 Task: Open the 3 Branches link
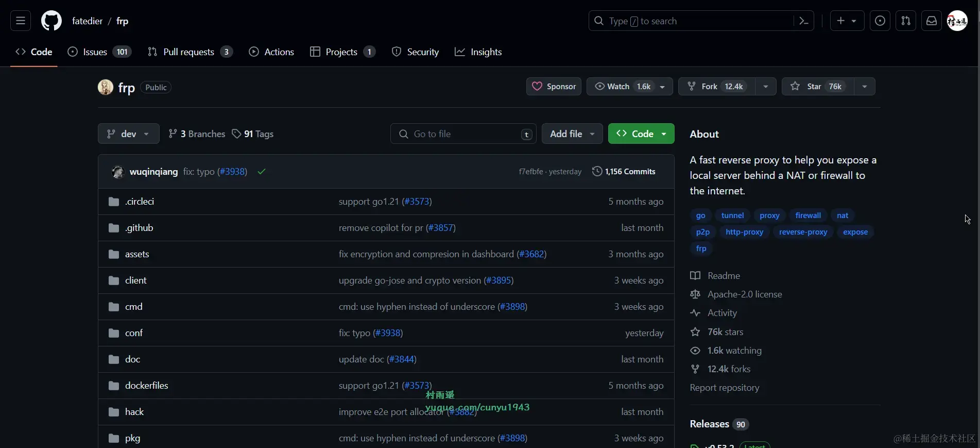197,134
